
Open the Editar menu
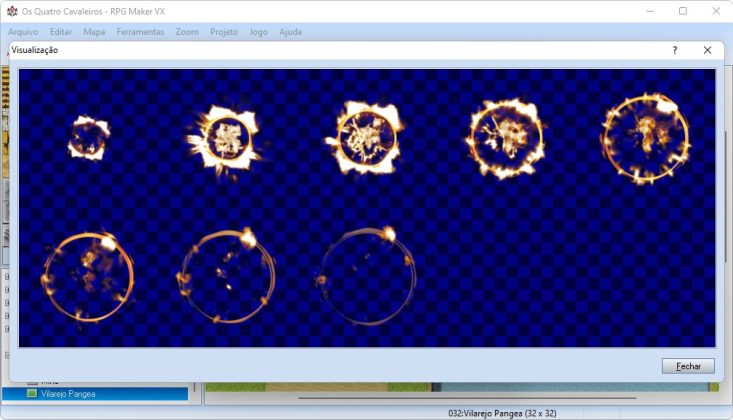(x=61, y=32)
